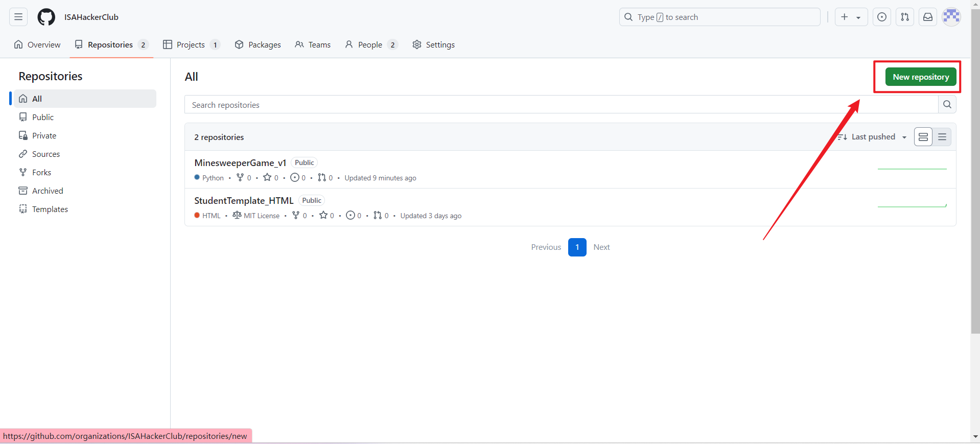Viewport: 980px width, 444px height.
Task: Open the People tab
Action: pyautogui.click(x=371, y=45)
